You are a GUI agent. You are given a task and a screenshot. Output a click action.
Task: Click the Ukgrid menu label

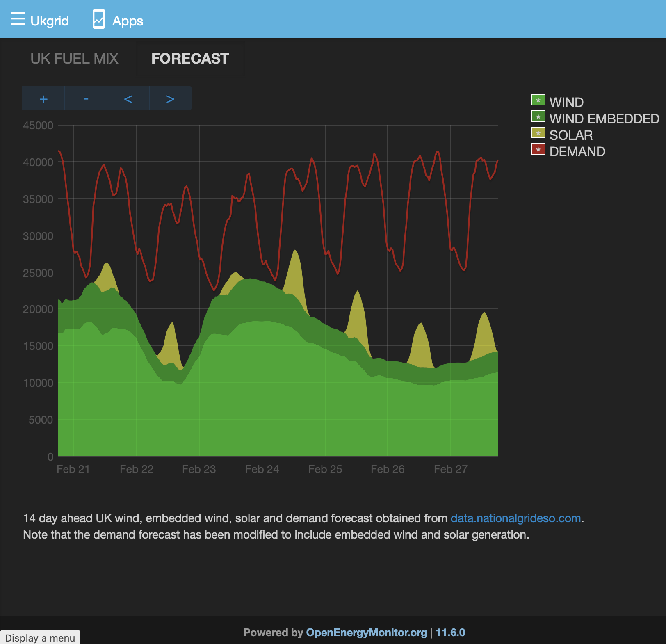click(x=50, y=21)
